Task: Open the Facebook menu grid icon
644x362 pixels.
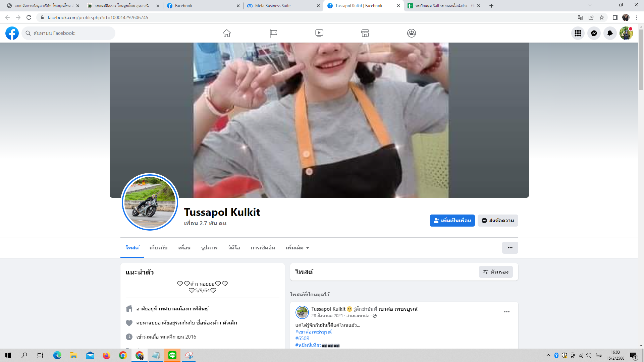Action: click(578, 33)
